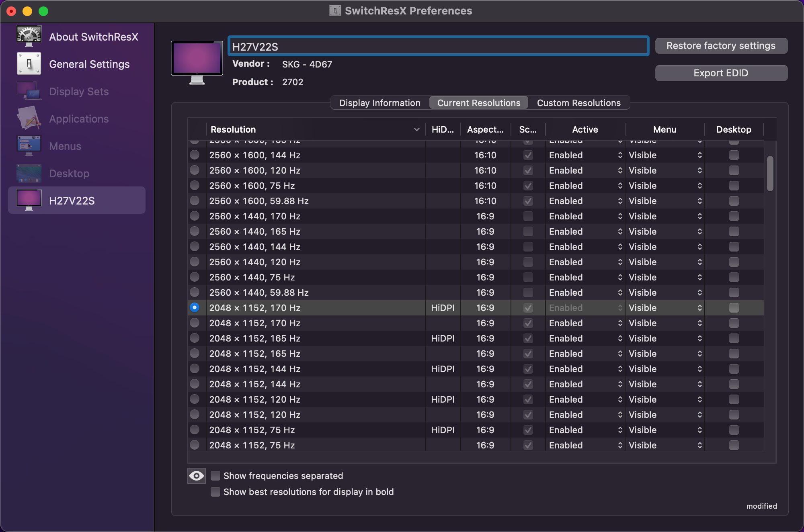Click the eye icon below the resolution table
Screen dimensions: 804x532
click(x=197, y=476)
